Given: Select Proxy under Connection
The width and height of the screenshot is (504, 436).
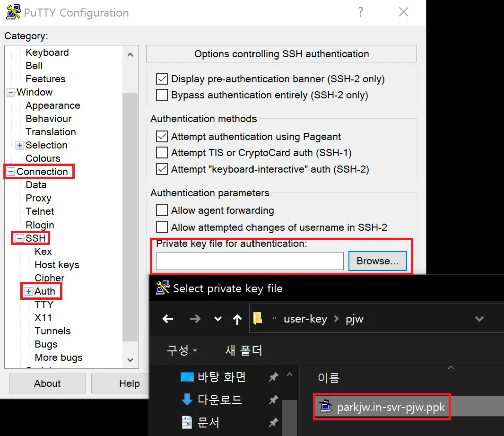Looking at the screenshot, I should (x=39, y=199).
